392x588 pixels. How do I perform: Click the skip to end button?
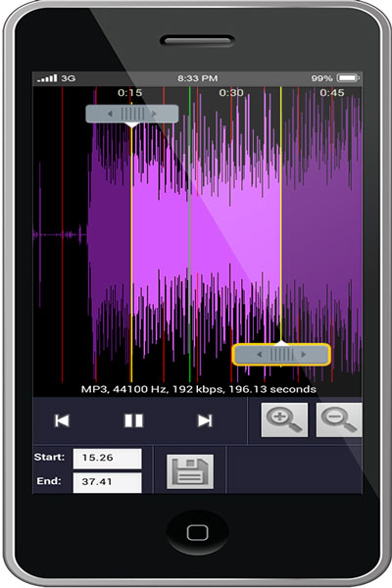(205, 420)
